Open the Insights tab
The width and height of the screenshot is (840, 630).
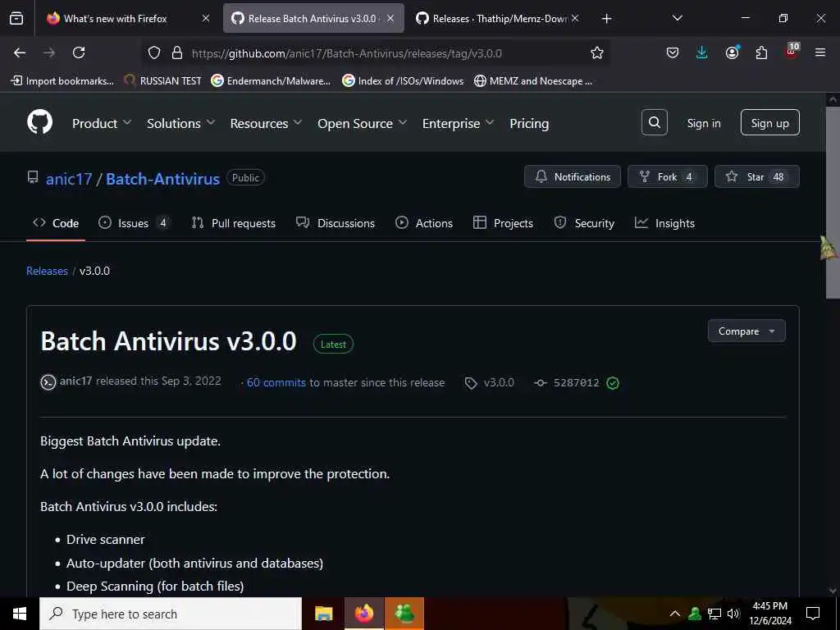tap(664, 223)
